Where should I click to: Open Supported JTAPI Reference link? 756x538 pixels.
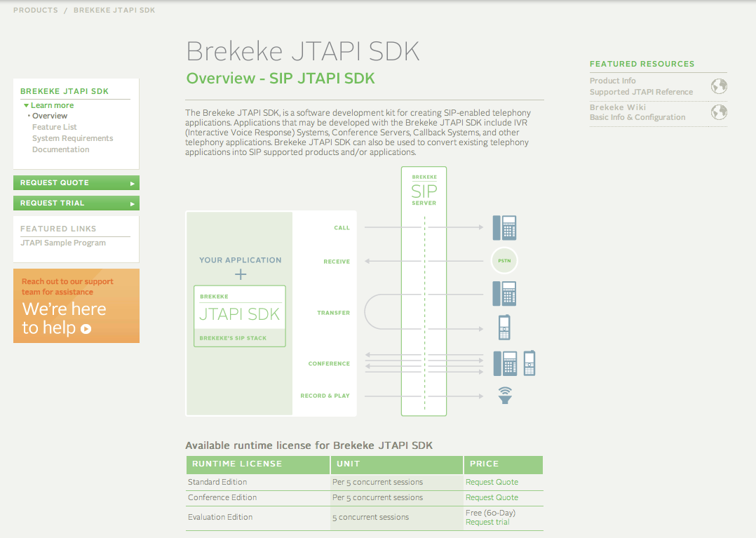point(641,92)
